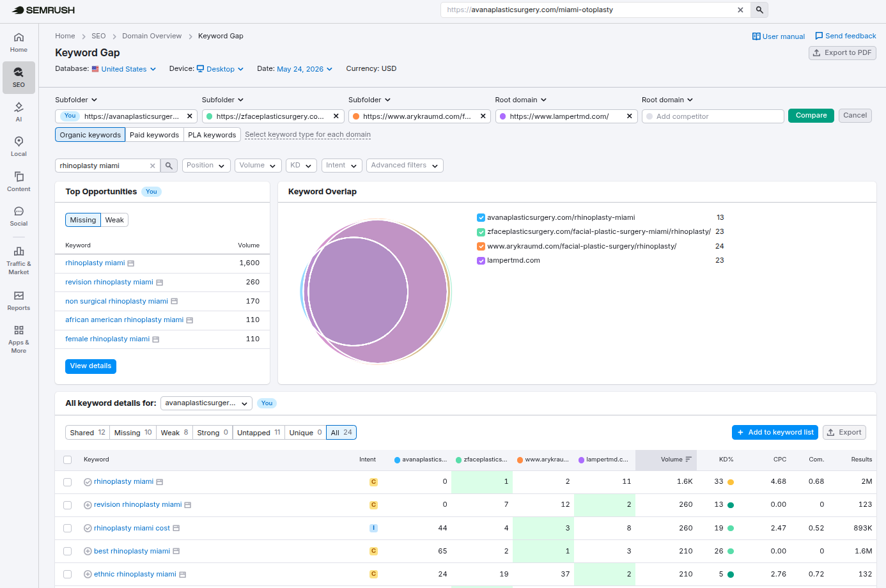Screen dimensions: 886x588
Task: Select the PLA keywords tab
Action: pos(212,135)
